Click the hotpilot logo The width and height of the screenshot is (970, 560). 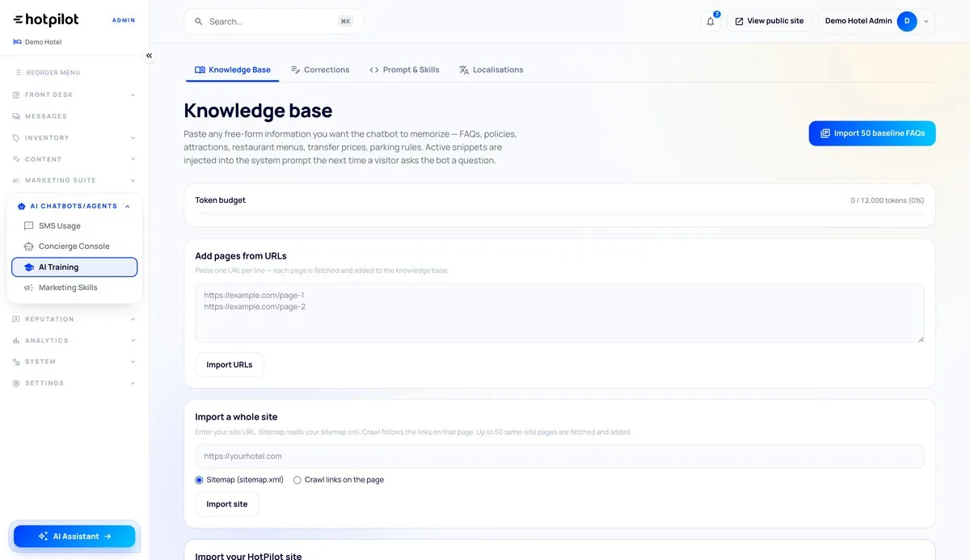tap(45, 20)
